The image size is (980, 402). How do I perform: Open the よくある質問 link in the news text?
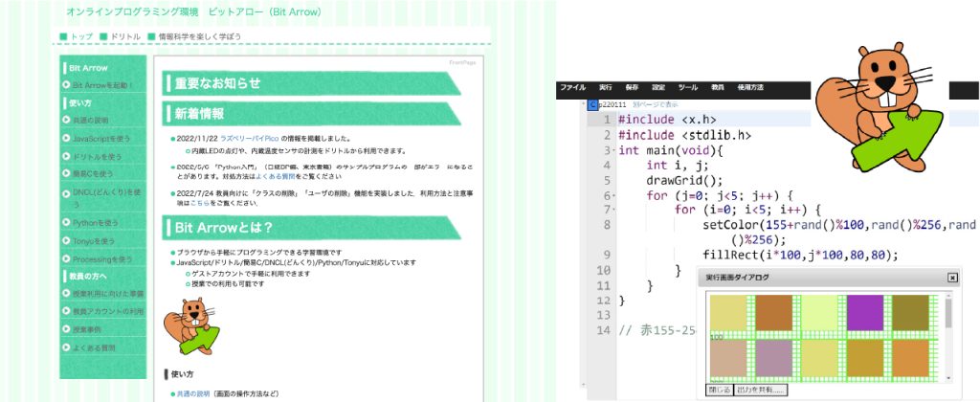(275, 177)
